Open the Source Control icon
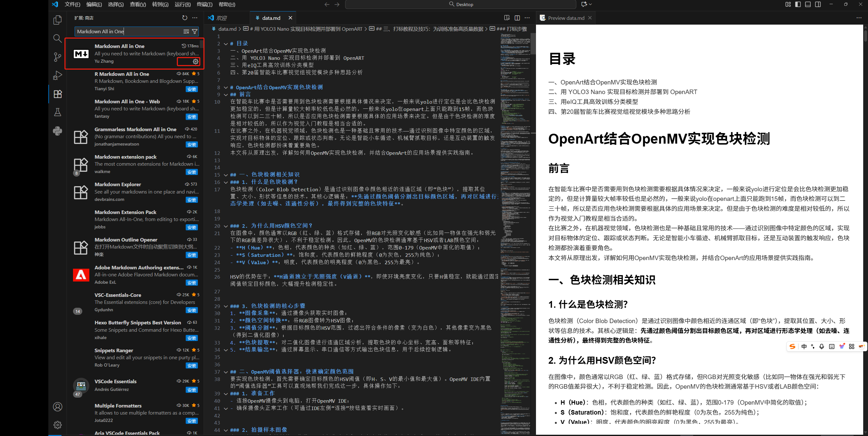The image size is (868, 436). (x=57, y=57)
